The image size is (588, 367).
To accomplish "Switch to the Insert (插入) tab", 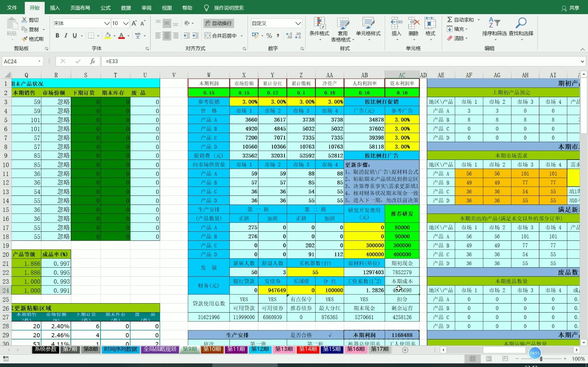I will 54,8.
